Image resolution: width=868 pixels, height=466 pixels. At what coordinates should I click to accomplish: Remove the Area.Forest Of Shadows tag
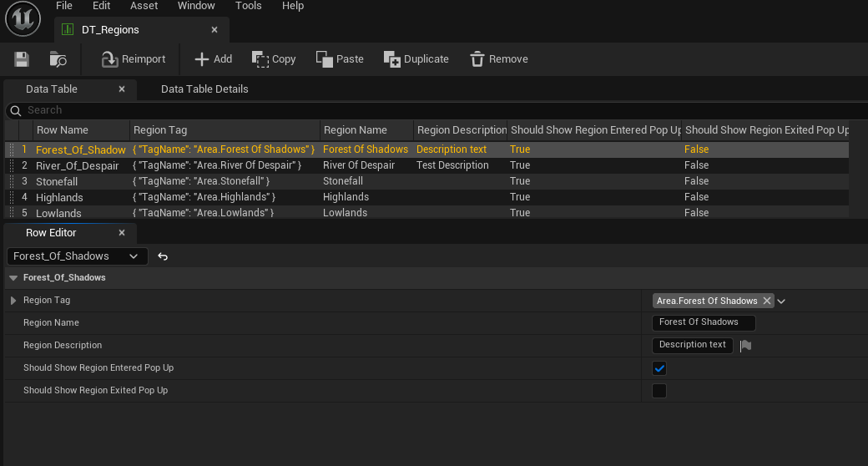point(767,301)
